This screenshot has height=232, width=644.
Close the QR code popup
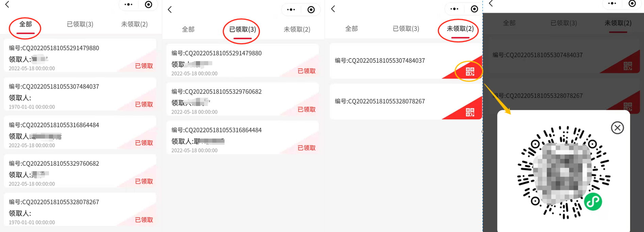[617, 128]
